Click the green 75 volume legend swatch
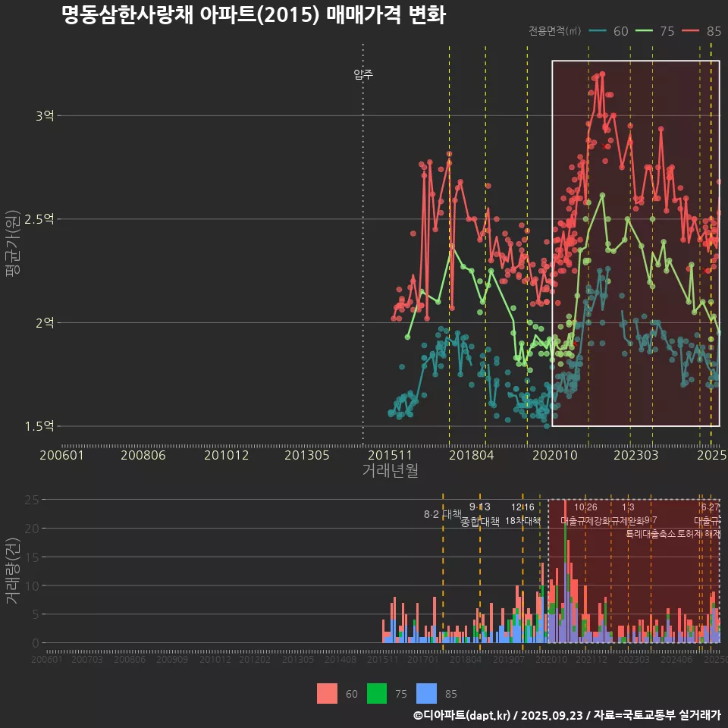This screenshot has width=728, height=728. click(x=377, y=694)
